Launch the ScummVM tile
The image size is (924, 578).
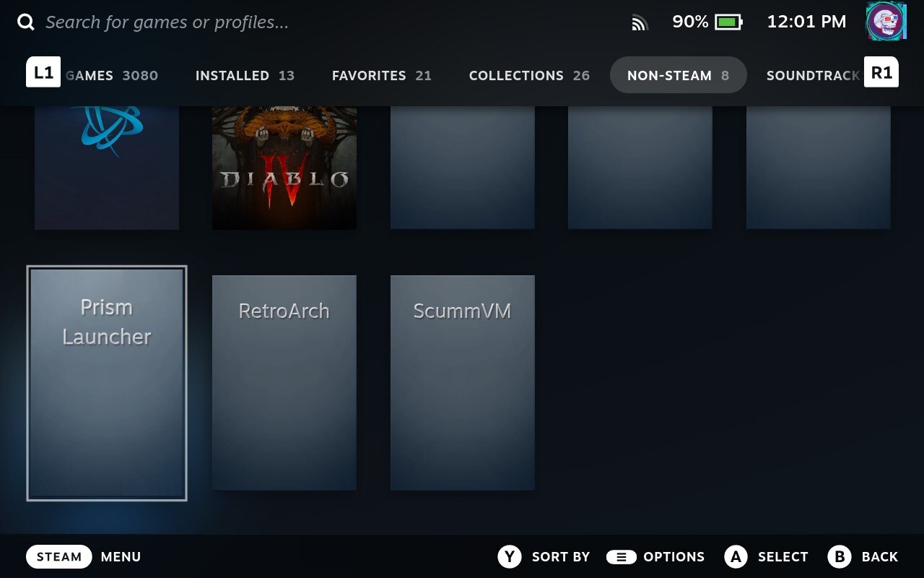[462, 383]
